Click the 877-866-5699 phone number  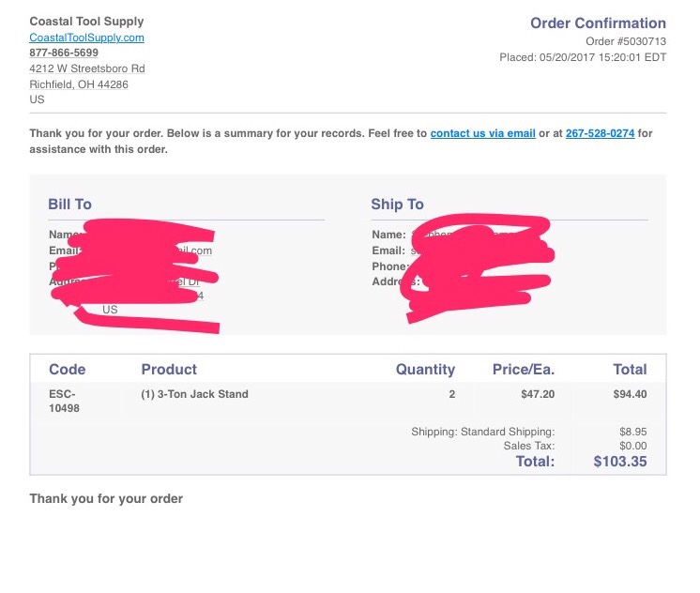(x=64, y=53)
